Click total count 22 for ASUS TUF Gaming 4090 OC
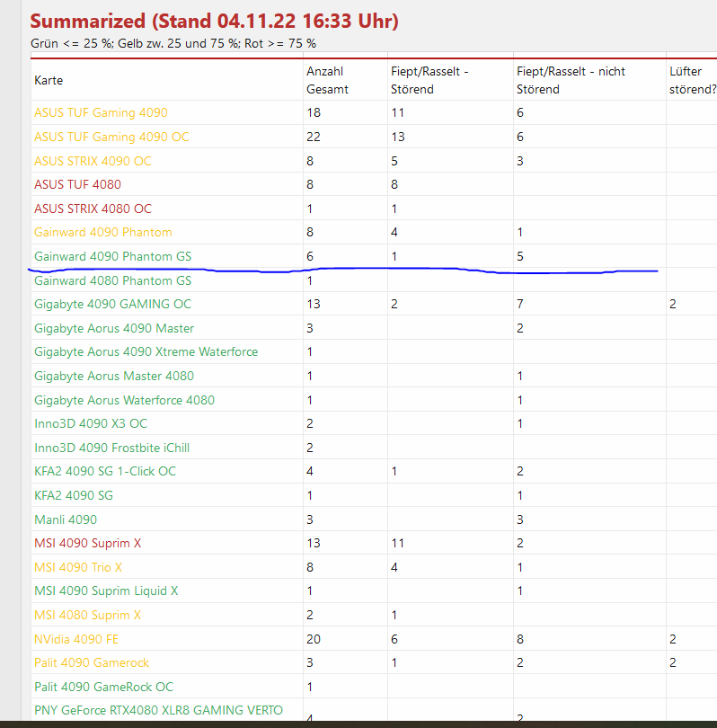 (314, 137)
